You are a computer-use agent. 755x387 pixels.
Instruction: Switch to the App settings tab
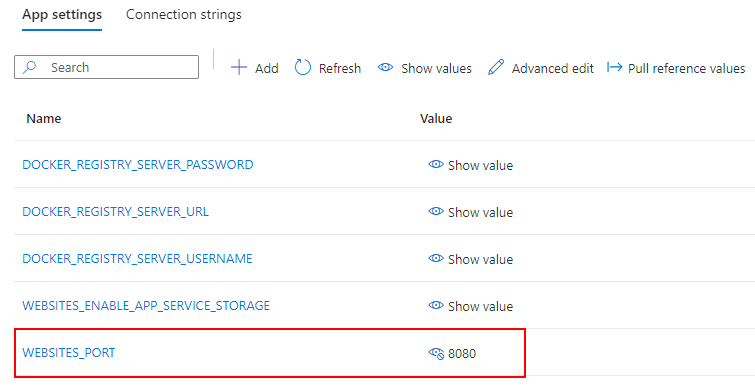click(x=62, y=14)
